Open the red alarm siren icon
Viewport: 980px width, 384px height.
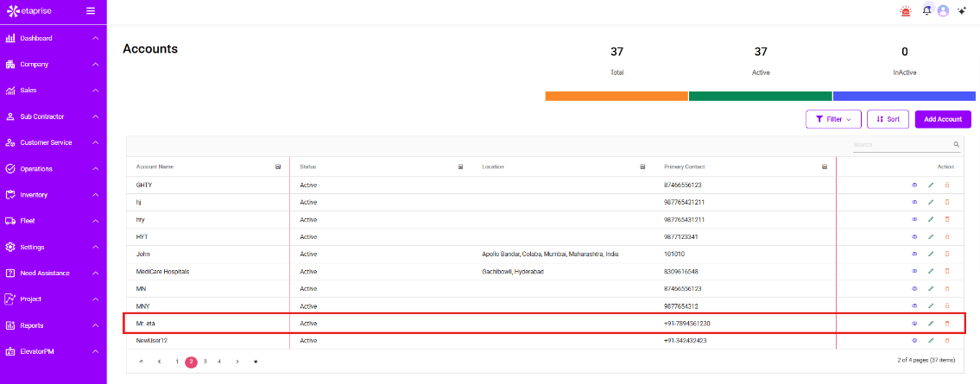click(905, 10)
